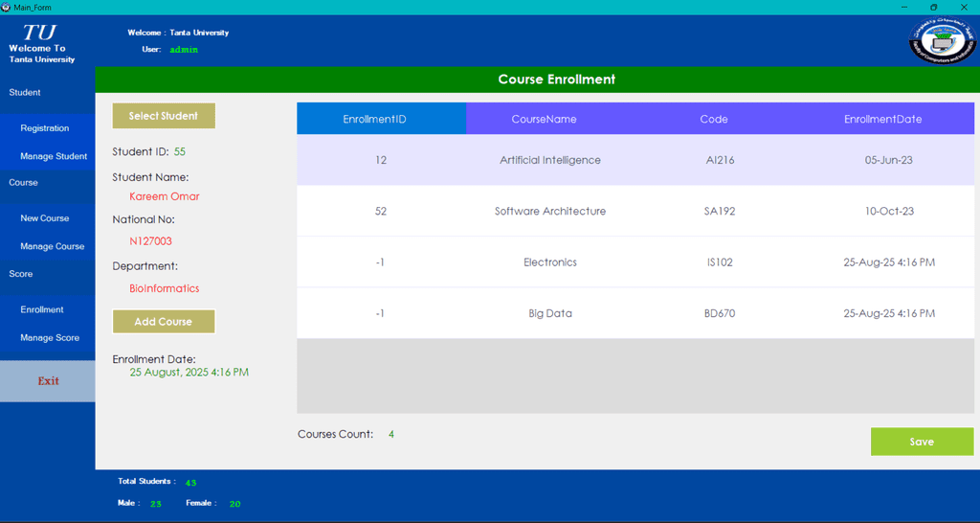Click the Female count 20
980x523 pixels.
[x=234, y=504]
